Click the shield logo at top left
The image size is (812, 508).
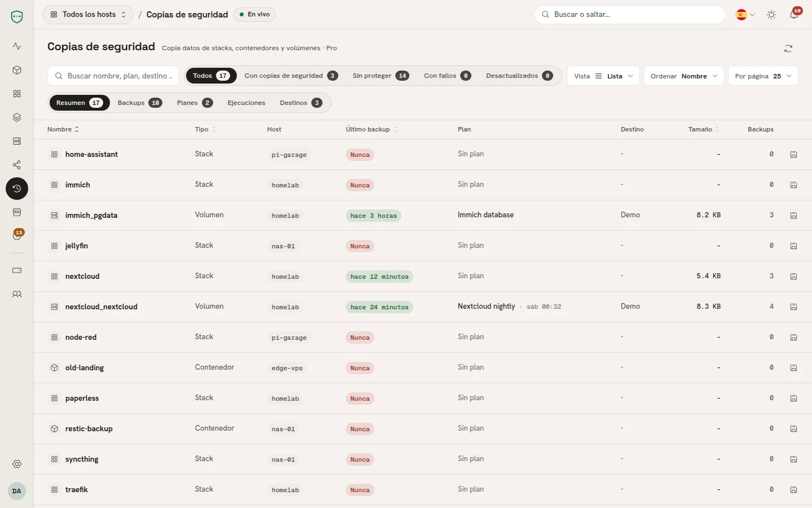(x=17, y=17)
